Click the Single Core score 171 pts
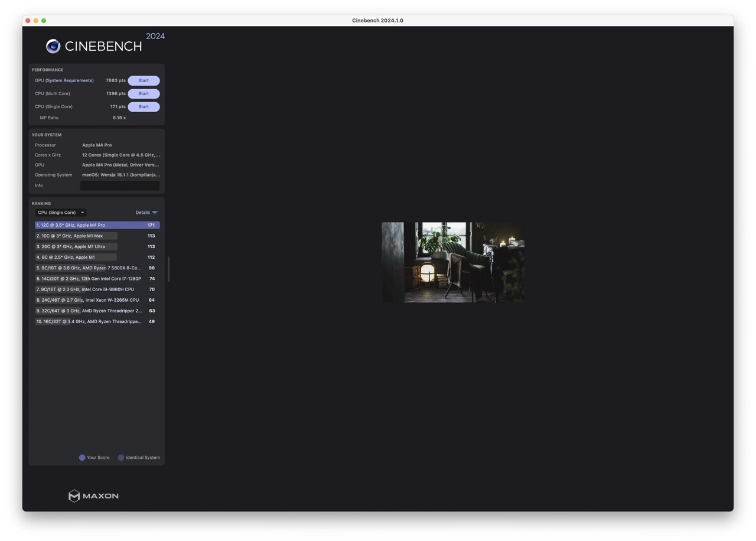This screenshot has height=541, width=756. click(118, 107)
